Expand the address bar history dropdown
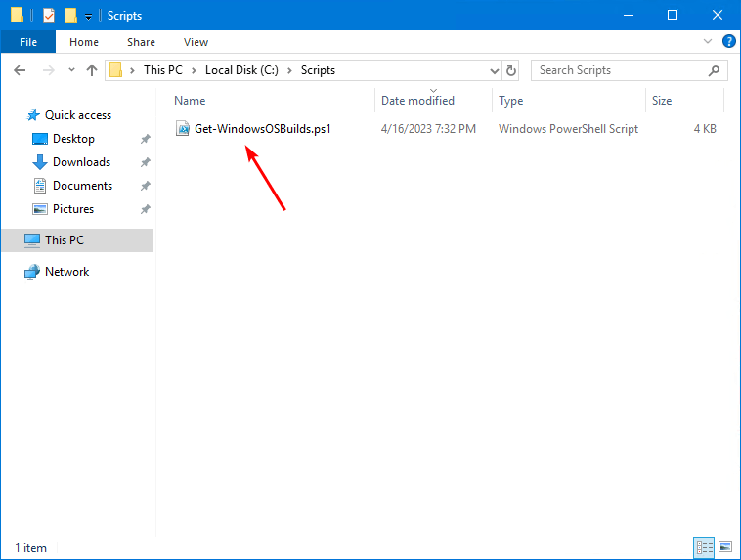This screenshot has height=560, width=741. [494, 70]
